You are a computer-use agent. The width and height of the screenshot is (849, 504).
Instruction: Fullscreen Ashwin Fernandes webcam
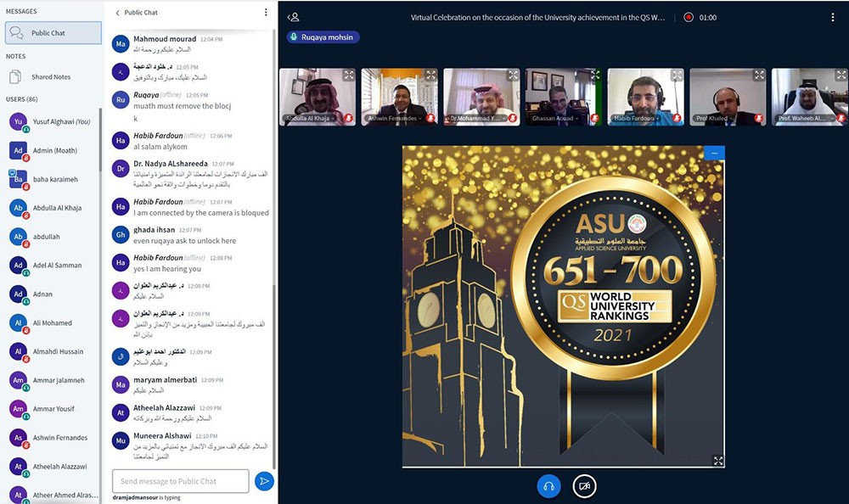pos(431,76)
